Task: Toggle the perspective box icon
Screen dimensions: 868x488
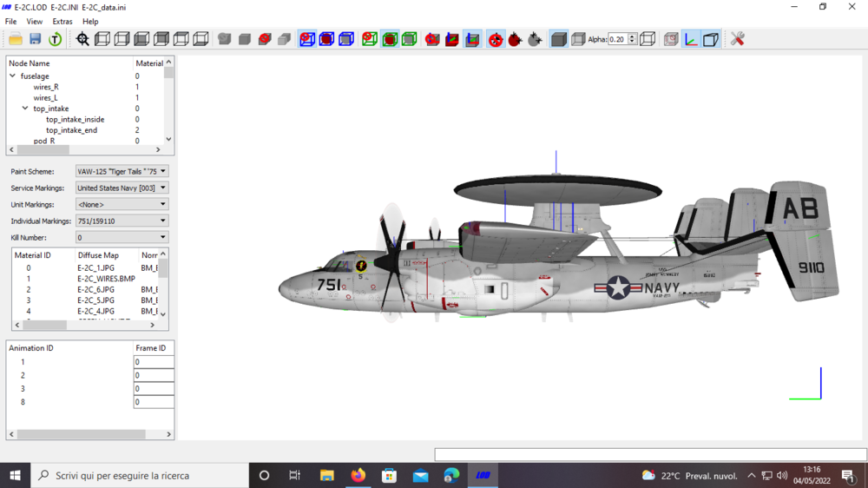Action: coord(711,39)
